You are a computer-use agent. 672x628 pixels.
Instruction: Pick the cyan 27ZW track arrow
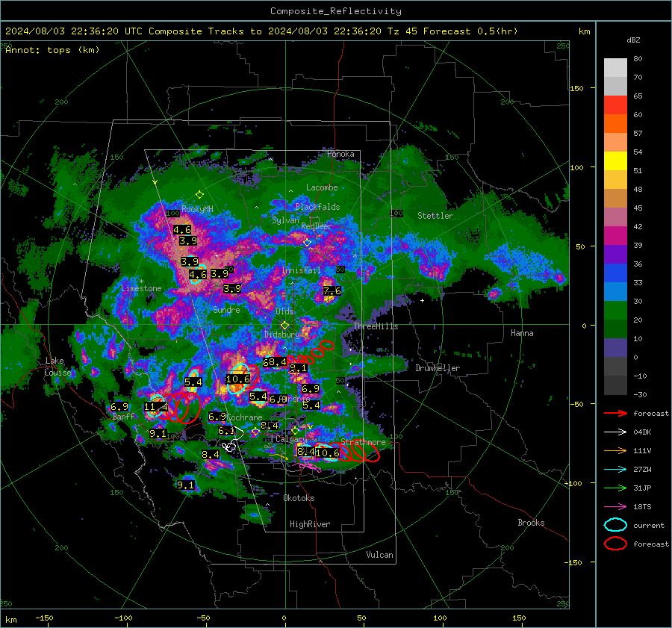[x=615, y=470]
